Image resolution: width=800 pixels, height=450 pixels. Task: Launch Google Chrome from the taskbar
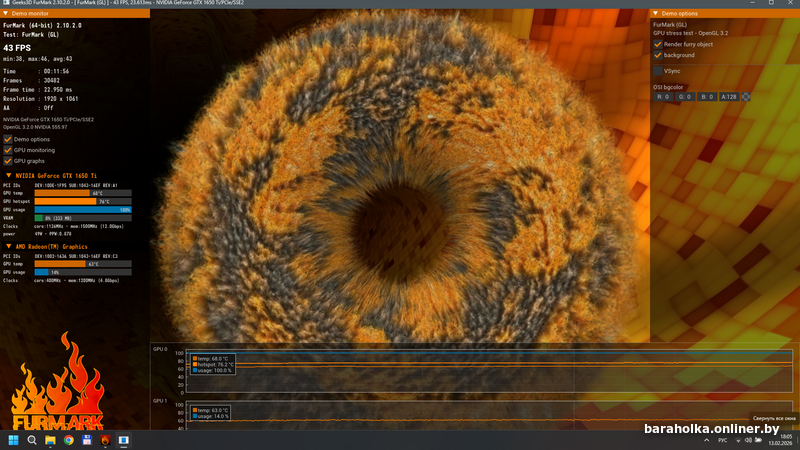(68, 440)
